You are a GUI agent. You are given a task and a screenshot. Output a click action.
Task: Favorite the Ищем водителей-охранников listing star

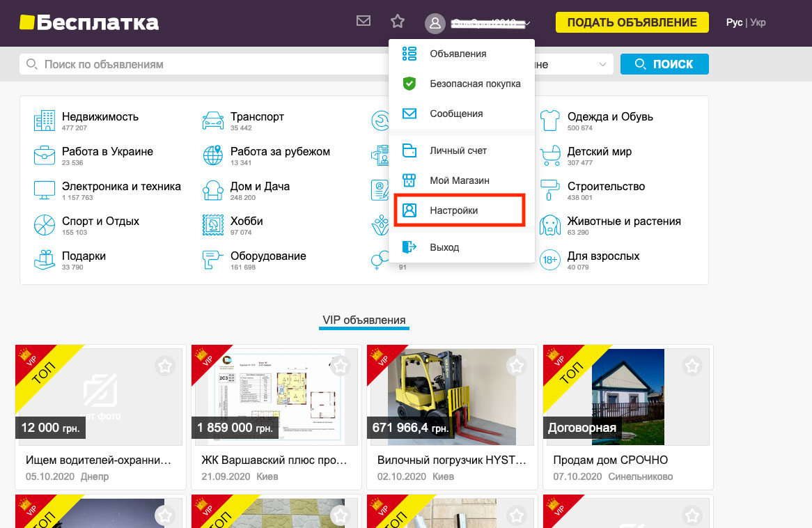point(165,366)
